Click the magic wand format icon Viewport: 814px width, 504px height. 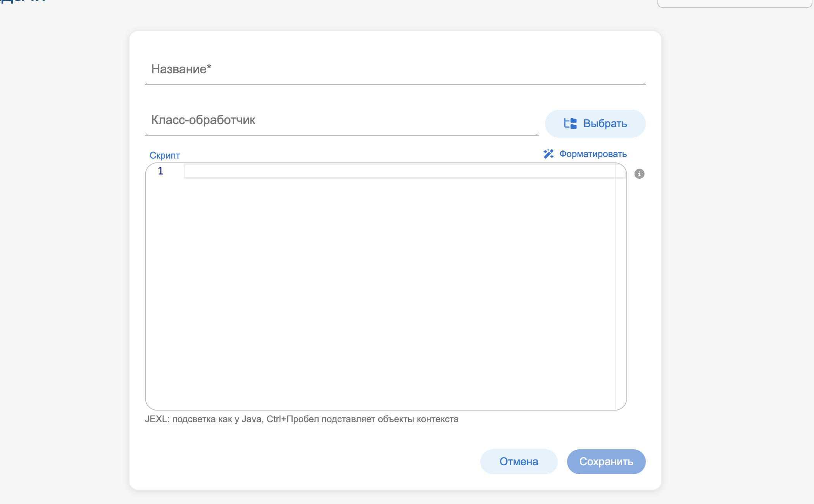(x=548, y=154)
